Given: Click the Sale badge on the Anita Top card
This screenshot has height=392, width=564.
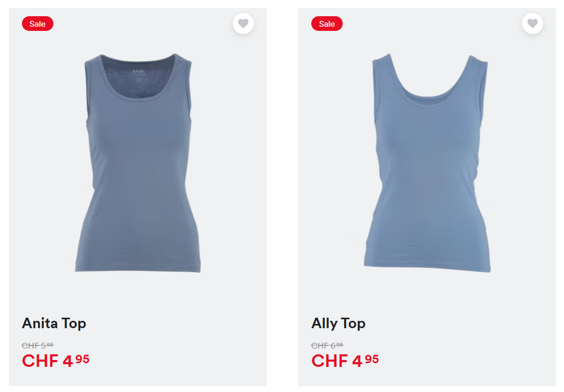Looking at the screenshot, I should tap(38, 24).
